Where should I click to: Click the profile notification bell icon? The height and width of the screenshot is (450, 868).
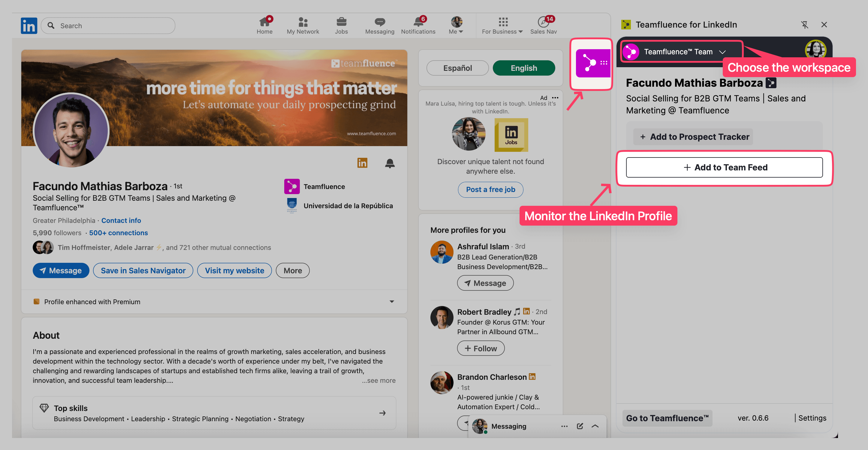(x=390, y=163)
